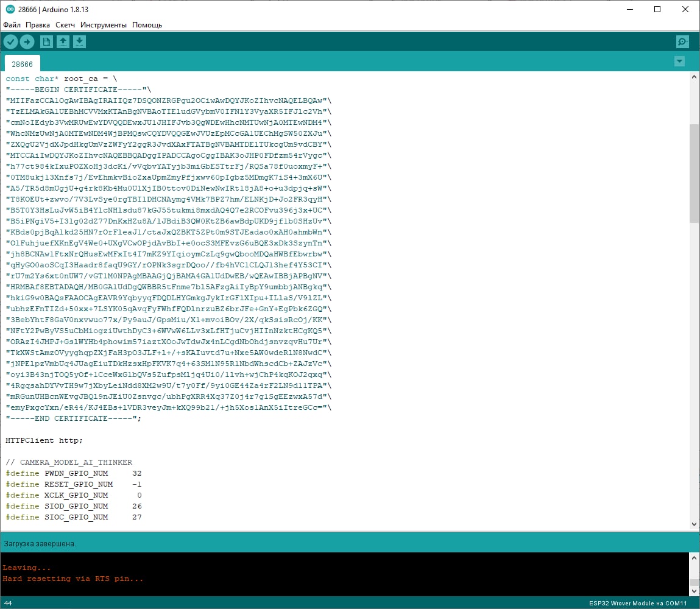
Task: Click the 'Загрузка завершена.' status message
Action: 40,544
